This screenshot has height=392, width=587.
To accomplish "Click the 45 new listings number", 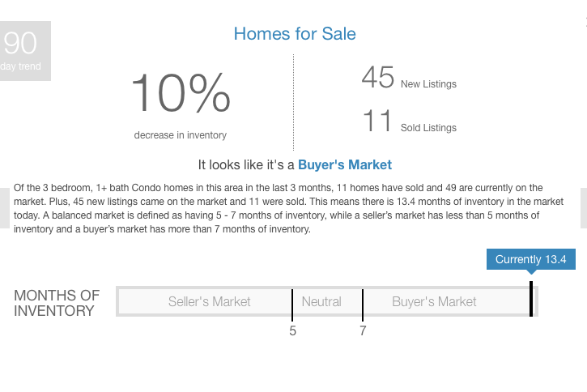I will pos(377,77).
